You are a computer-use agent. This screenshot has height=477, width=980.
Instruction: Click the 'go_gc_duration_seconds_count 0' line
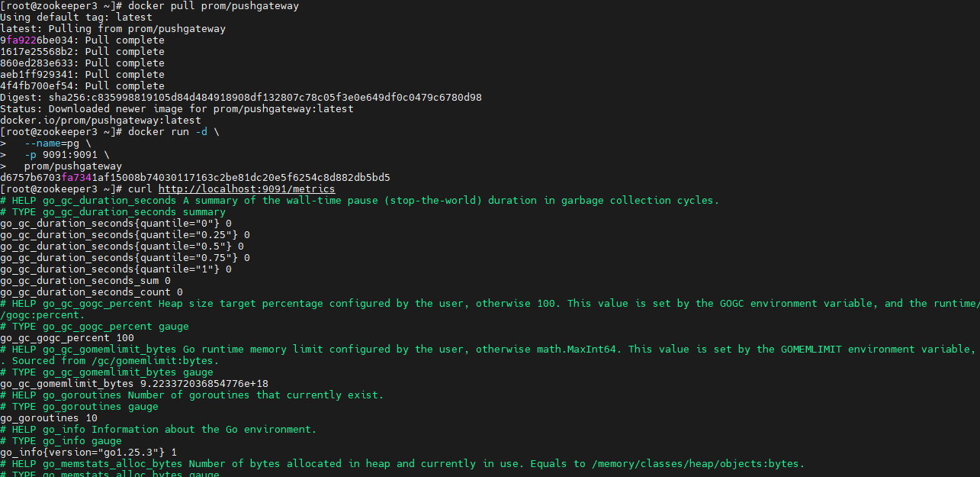tap(91, 292)
